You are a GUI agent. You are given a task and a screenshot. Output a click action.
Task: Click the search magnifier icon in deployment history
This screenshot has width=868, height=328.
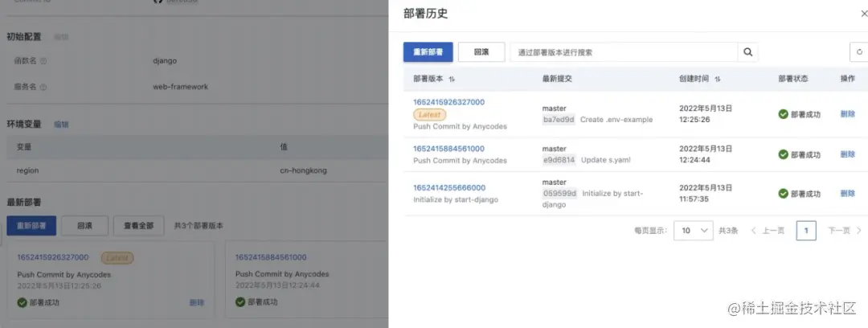(748, 52)
